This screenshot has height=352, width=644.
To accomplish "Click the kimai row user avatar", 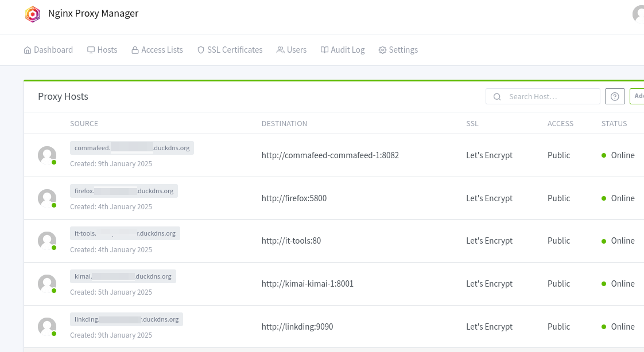I will [x=47, y=284].
